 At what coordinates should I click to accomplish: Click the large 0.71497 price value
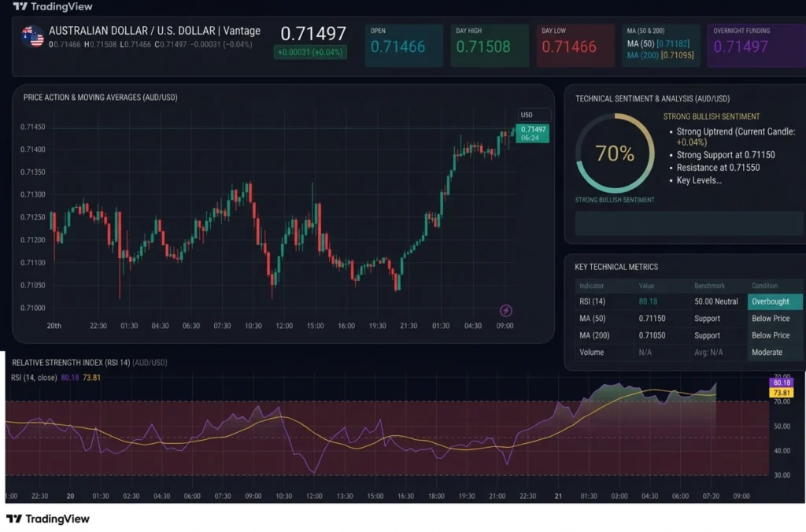click(x=313, y=34)
